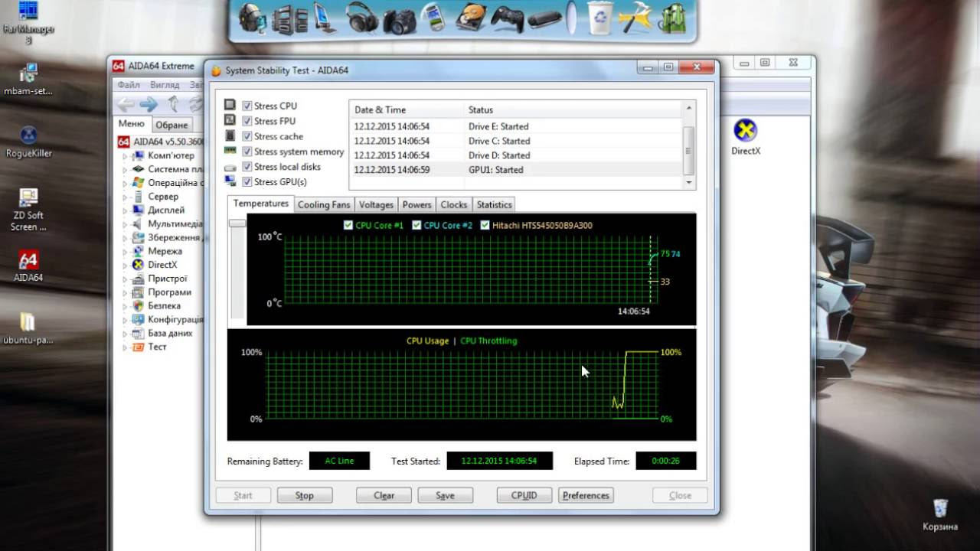Open Вигляд menu in AIDA64
Screen dimensions: 980x551
(x=165, y=85)
